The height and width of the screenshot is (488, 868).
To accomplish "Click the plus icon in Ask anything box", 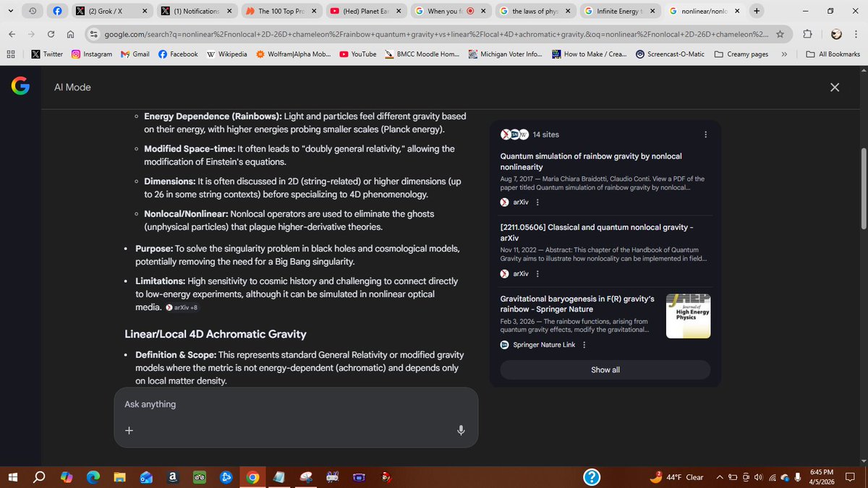I will [x=129, y=430].
